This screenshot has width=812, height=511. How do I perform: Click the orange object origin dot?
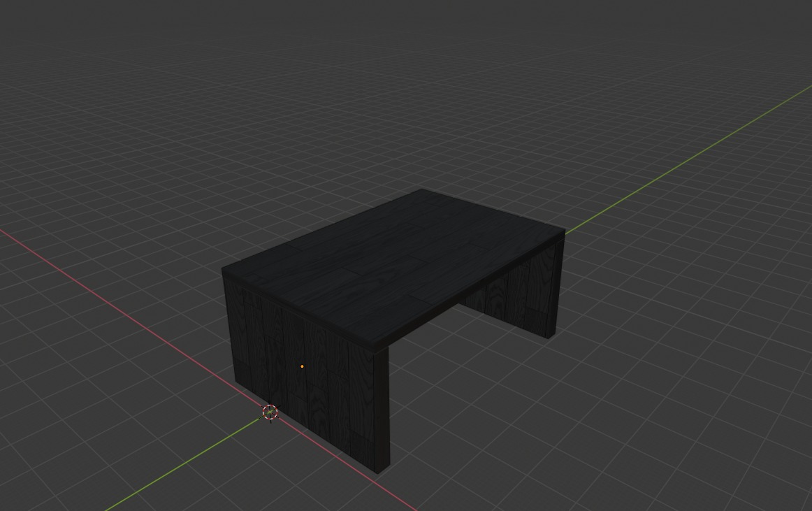[302, 366]
